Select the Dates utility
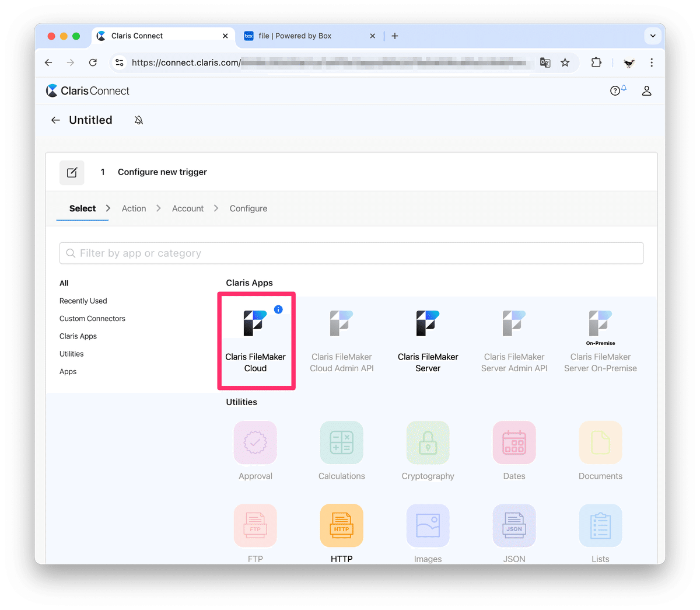The image size is (700, 610). pyautogui.click(x=514, y=442)
